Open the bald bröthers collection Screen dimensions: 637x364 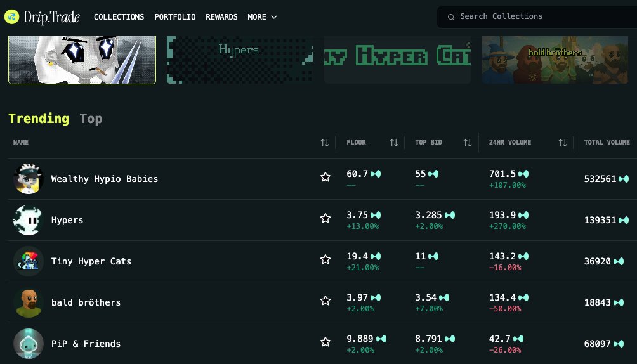click(86, 302)
